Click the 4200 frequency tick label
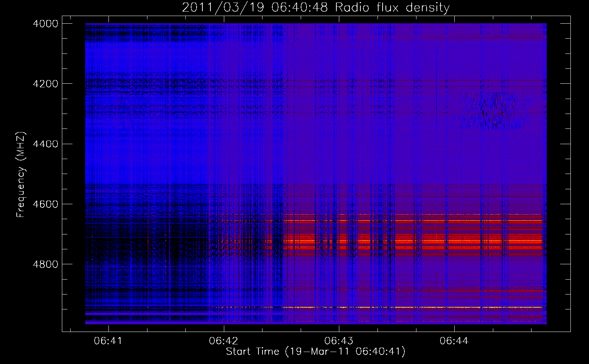Viewport: 589px width, 364px height. click(x=46, y=84)
